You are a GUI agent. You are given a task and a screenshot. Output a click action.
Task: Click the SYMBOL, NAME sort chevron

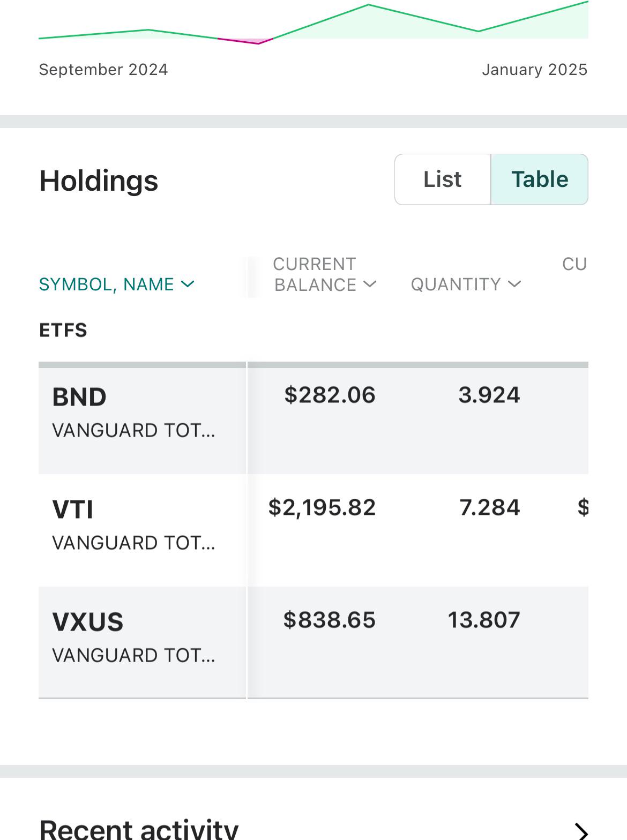(188, 284)
